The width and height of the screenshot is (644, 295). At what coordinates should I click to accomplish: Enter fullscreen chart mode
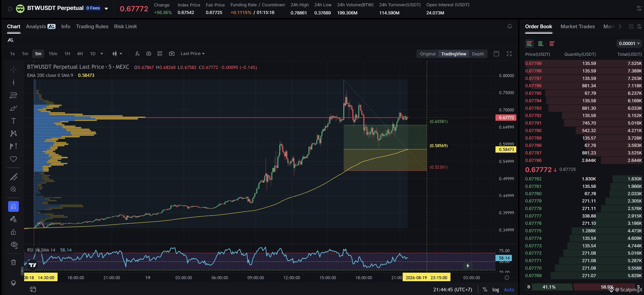point(509,54)
